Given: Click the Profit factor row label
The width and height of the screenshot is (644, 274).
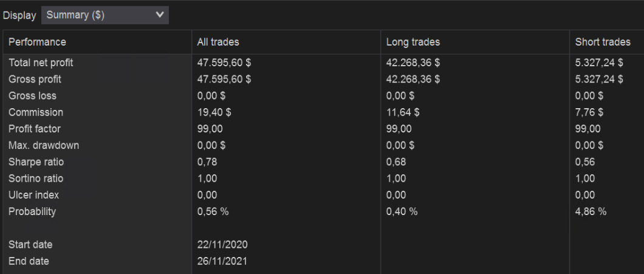Looking at the screenshot, I should [x=35, y=129].
